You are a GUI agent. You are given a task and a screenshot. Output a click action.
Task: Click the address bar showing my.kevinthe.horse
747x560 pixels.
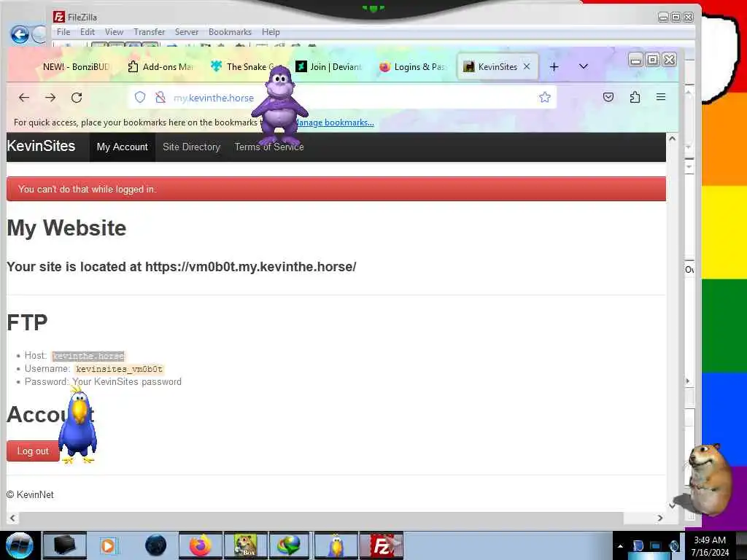[343, 98]
